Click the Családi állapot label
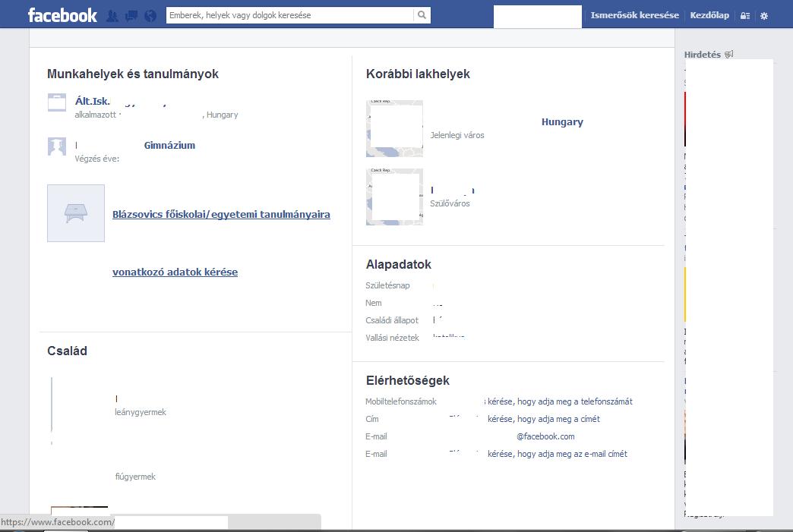 click(x=392, y=320)
